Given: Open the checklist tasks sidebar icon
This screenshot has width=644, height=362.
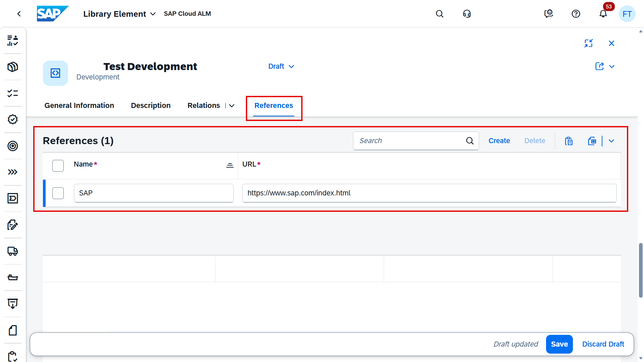Looking at the screenshot, I should pos(13,93).
